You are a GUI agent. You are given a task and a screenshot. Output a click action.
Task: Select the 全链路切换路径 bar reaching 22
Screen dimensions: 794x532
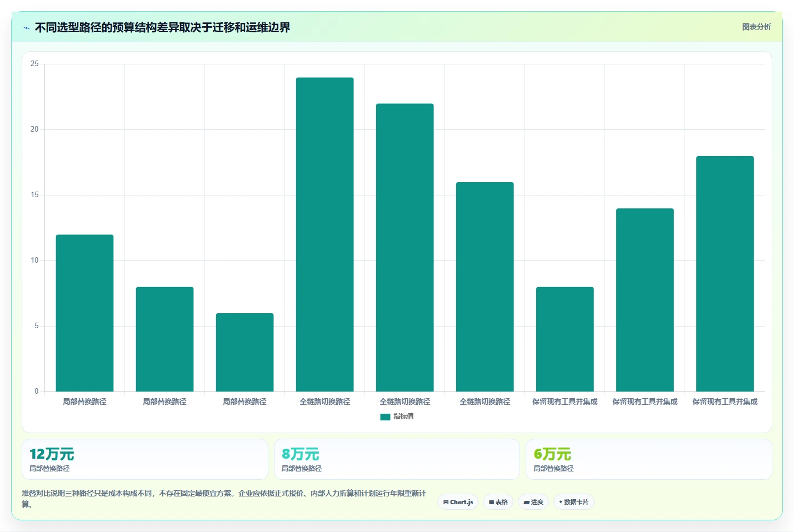coord(405,248)
